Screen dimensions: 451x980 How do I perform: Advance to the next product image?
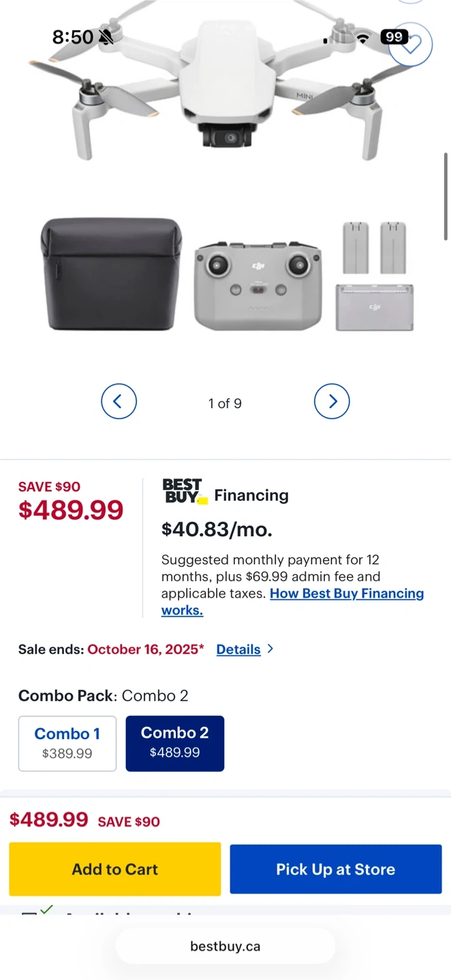(332, 402)
